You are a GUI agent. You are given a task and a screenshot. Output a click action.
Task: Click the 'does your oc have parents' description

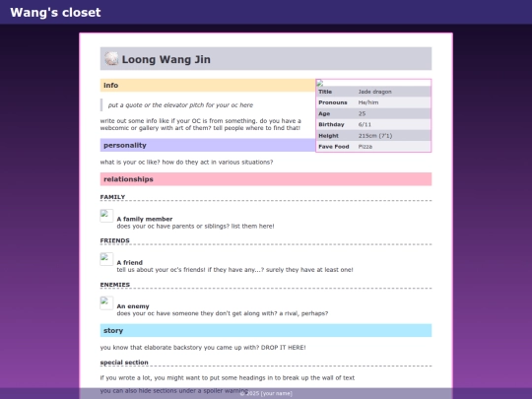point(195,226)
